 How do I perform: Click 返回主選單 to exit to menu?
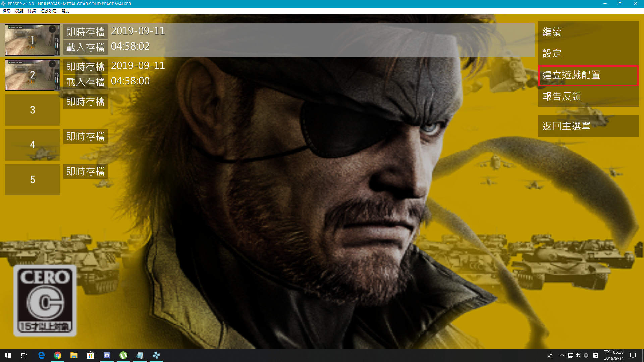(588, 126)
